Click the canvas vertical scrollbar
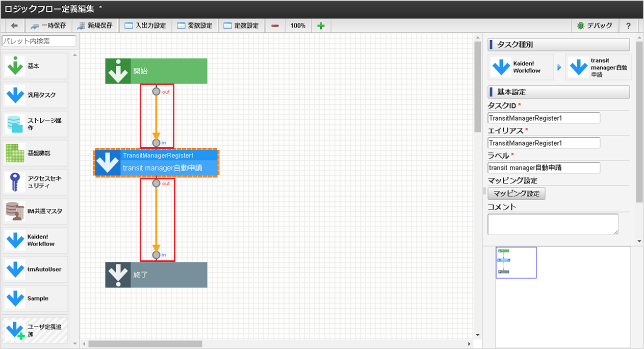 click(478, 87)
